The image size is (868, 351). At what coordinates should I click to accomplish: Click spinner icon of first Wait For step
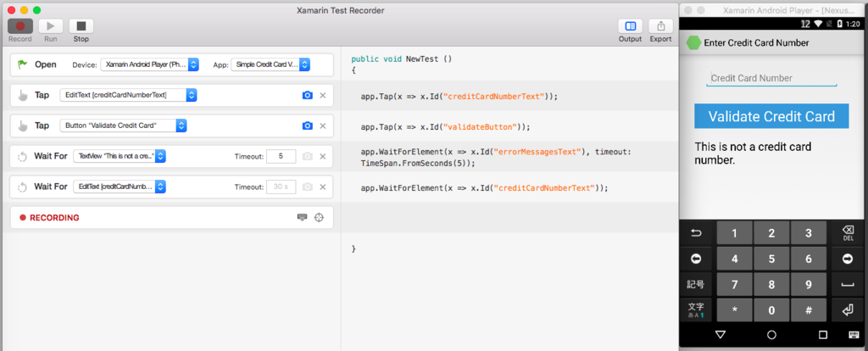click(22, 157)
